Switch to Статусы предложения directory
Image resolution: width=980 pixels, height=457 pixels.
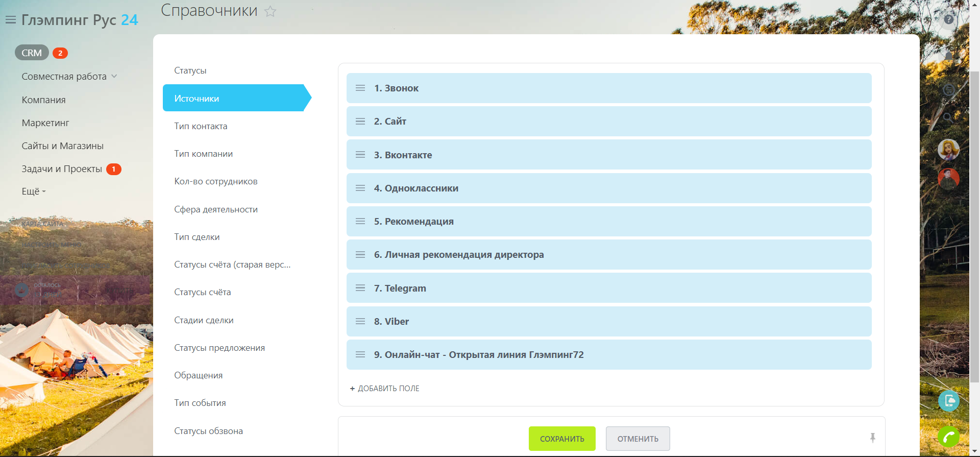pyautogui.click(x=219, y=348)
